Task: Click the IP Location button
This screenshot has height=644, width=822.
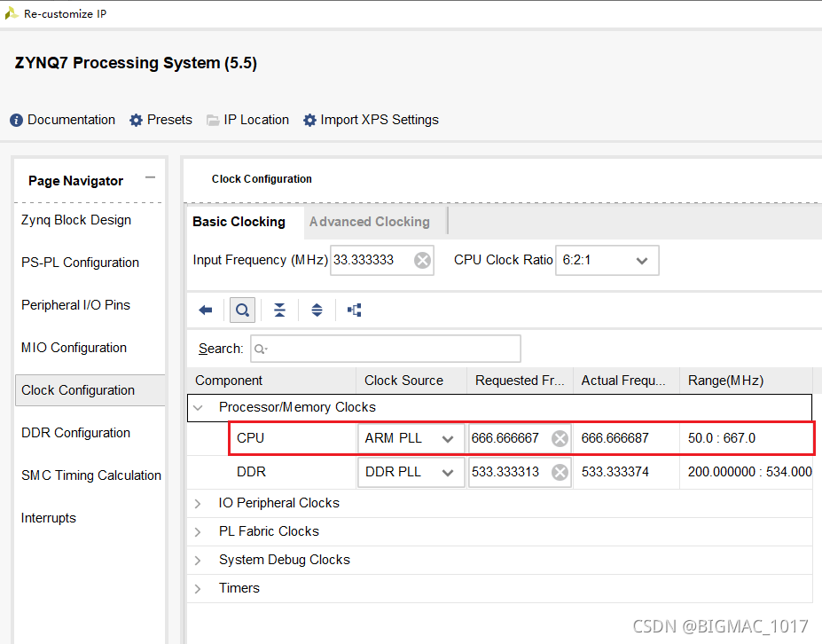Action: [x=256, y=120]
